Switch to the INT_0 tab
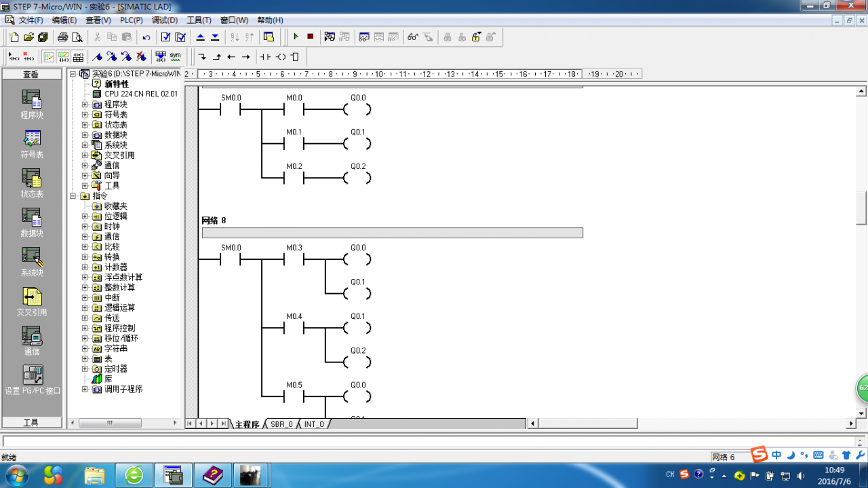The height and width of the screenshot is (488, 868). tap(314, 424)
